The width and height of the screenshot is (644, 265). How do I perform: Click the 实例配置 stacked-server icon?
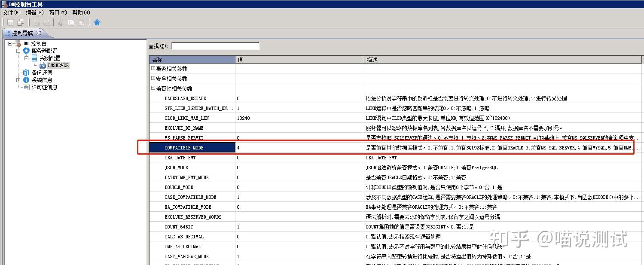pos(34,58)
